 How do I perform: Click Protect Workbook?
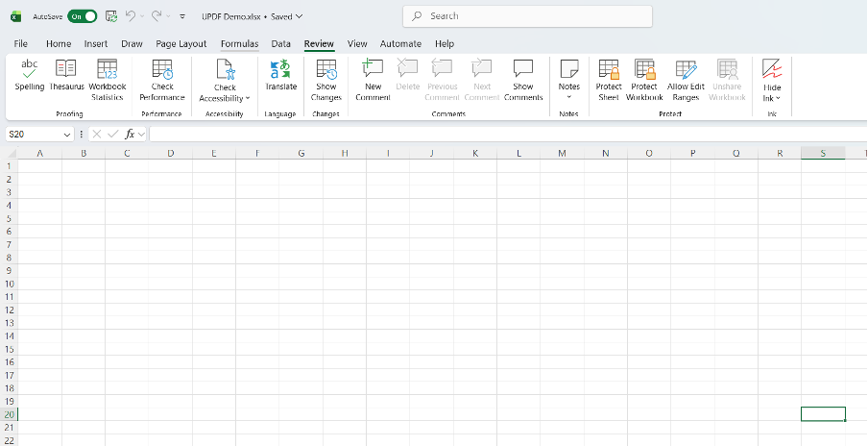click(644, 76)
